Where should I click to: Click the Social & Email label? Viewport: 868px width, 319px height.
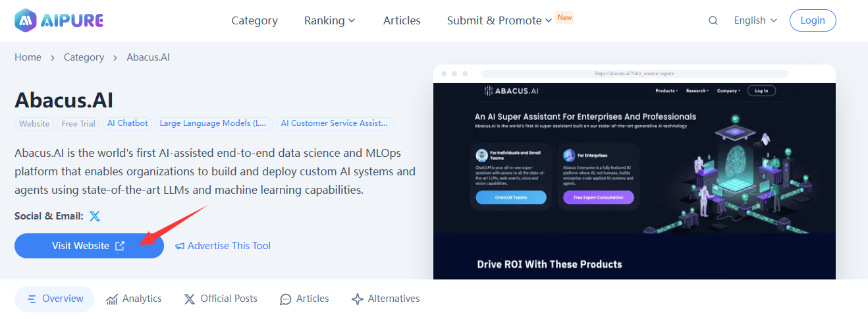(x=49, y=216)
